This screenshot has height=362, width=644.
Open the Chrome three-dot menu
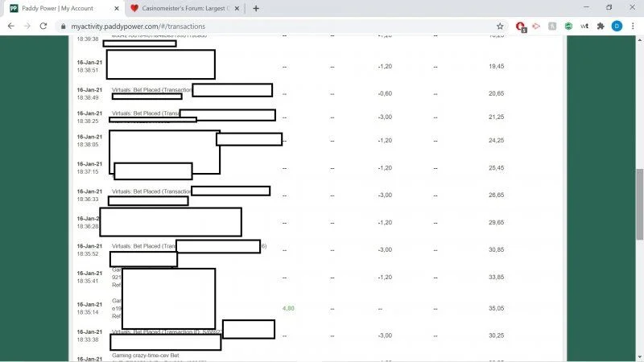pyautogui.click(x=633, y=27)
